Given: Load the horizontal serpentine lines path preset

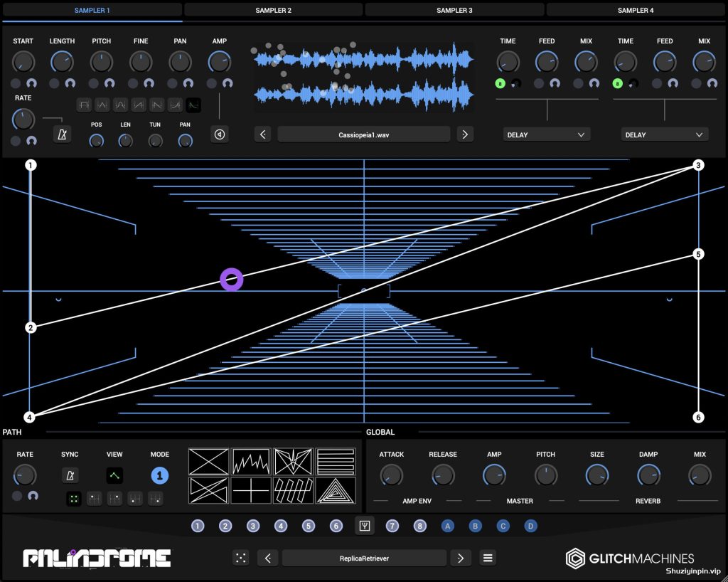Looking at the screenshot, I should pyautogui.click(x=336, y=461).
